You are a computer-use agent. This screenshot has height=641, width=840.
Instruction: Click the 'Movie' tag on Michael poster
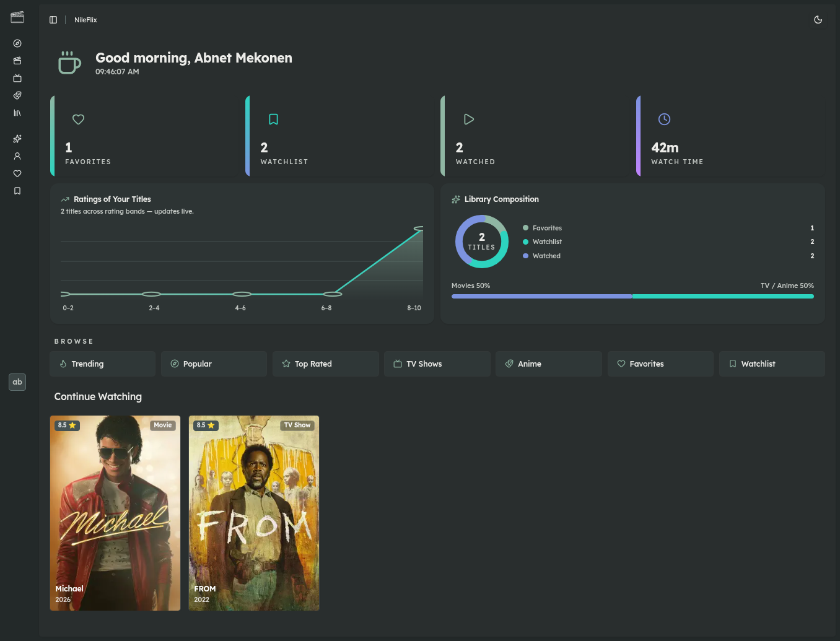(163, 425)
